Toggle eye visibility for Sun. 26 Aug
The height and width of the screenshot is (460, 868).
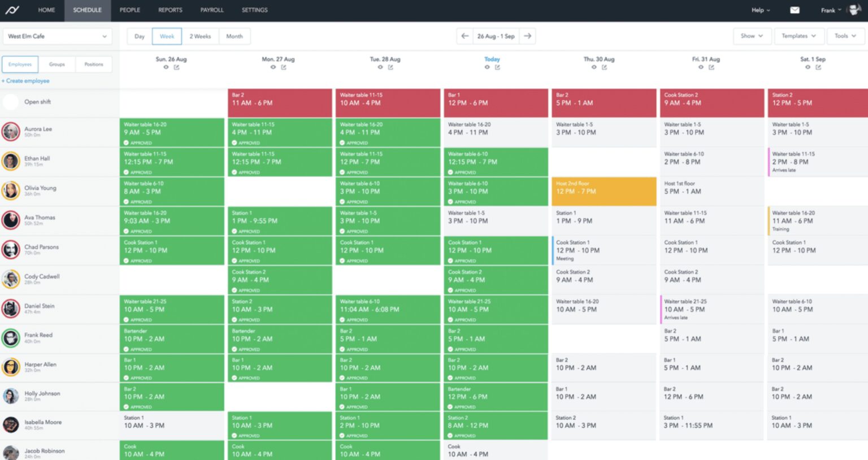[x=166, y=67]
